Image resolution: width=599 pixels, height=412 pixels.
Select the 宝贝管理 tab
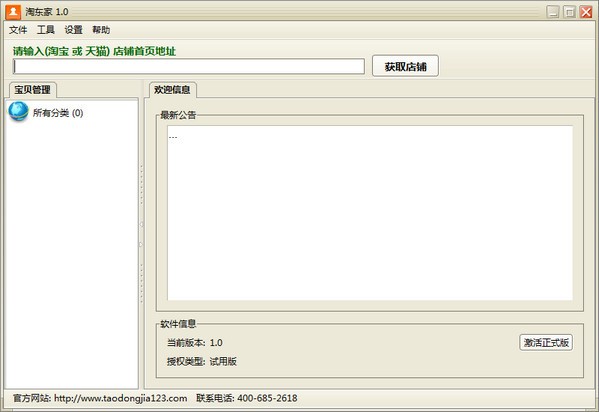pos(32,90)
